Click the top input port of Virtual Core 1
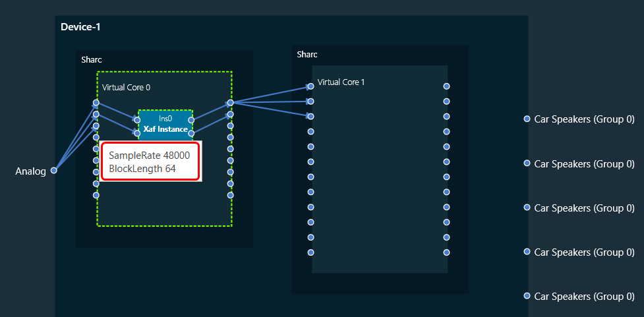644x317 pixels. click(310, 86)
